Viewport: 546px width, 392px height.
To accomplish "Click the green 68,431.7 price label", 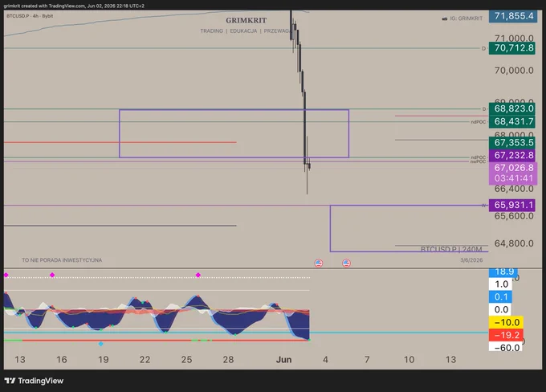I will pyautogui.click(x=513, y=121).
